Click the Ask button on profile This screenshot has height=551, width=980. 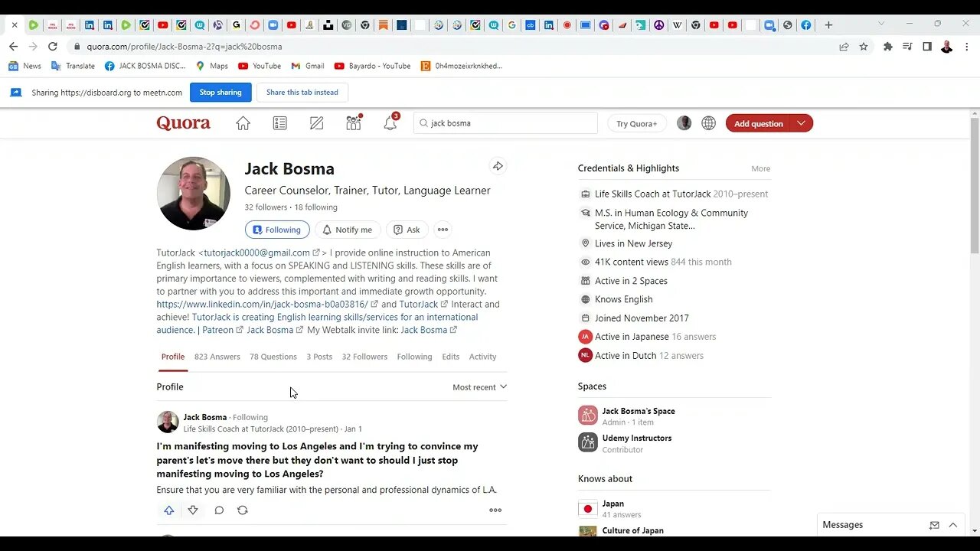(x=407, y=230)
